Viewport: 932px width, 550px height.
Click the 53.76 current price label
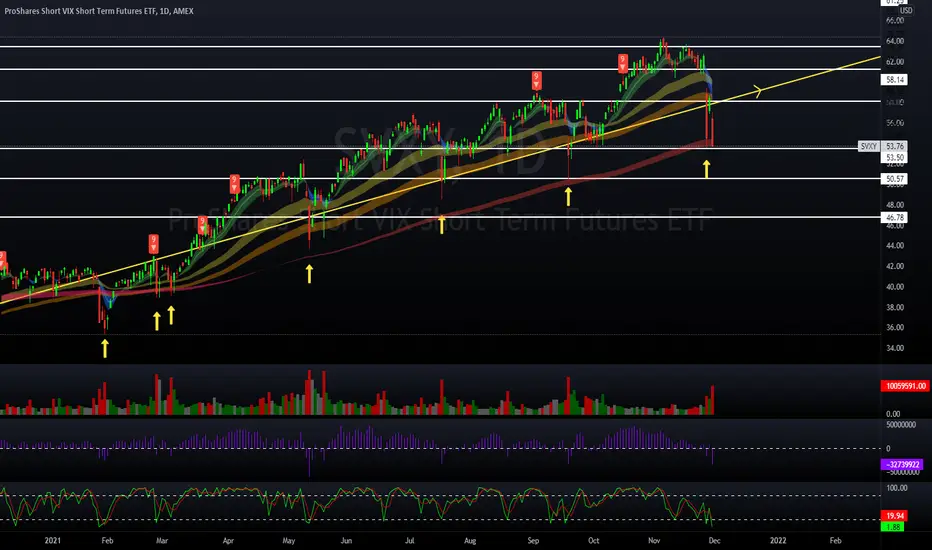(x=895, y=146)
